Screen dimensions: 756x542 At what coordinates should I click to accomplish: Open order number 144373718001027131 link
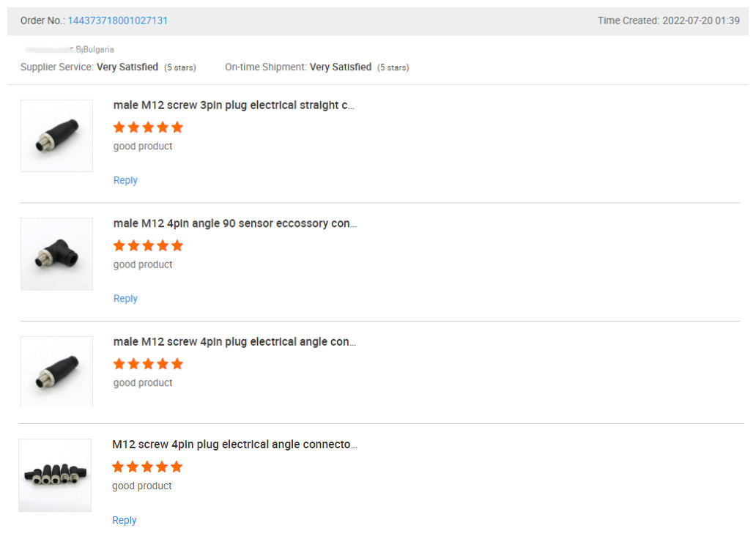[117, 21]
